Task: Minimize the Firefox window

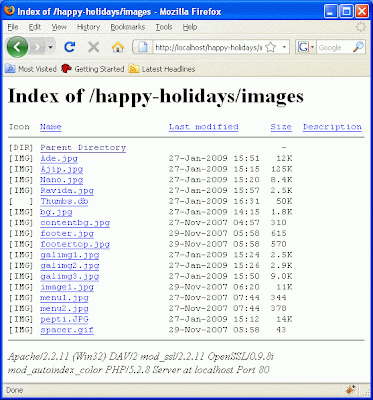Action: click(330, 12)
